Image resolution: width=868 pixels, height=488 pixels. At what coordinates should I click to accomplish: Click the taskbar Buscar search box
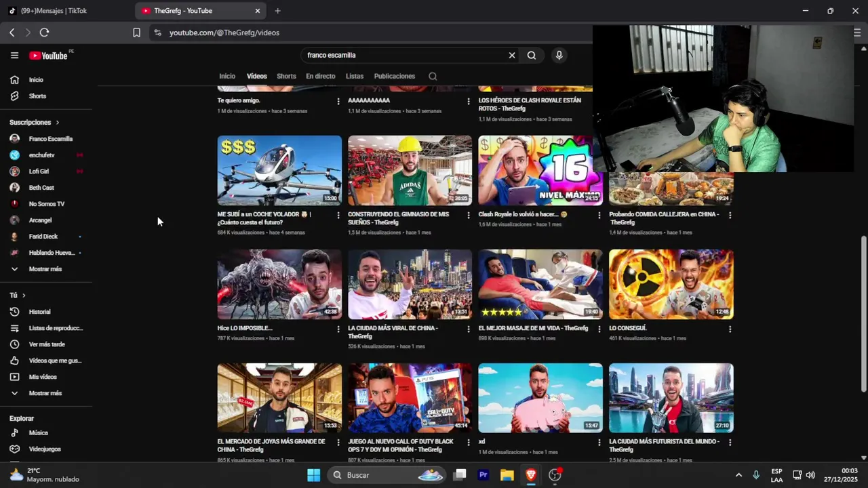pyautogui.click(x=387, y=475)
